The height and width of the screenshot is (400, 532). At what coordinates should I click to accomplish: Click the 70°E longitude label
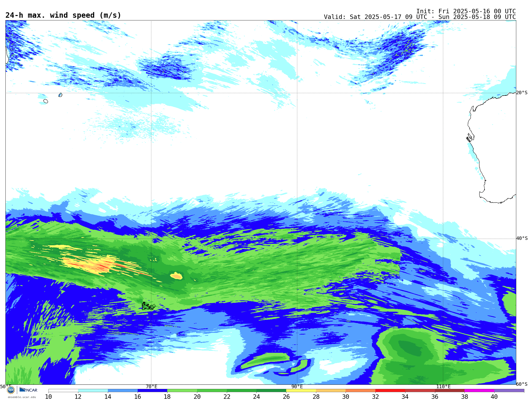point(151,386)
